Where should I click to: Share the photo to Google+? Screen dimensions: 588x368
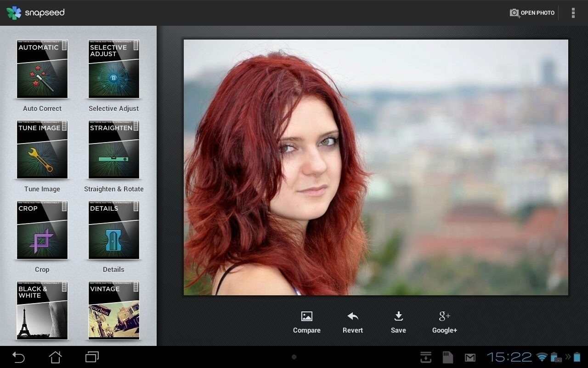(445, 322)
